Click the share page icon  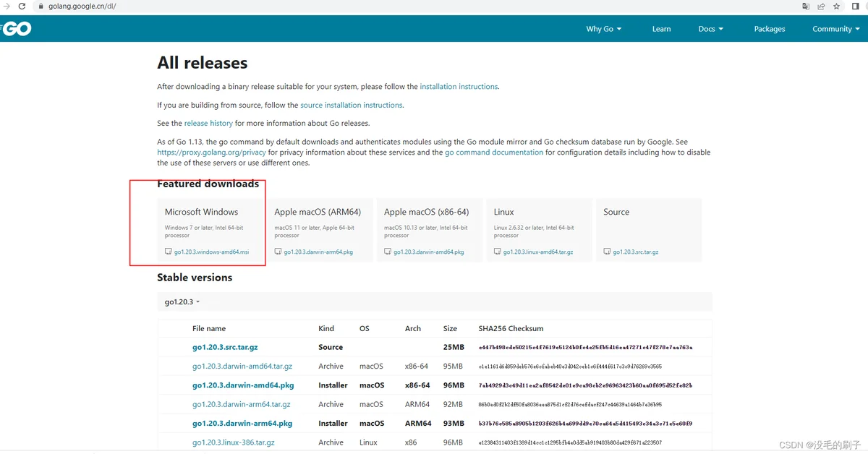tap(821, 6)
